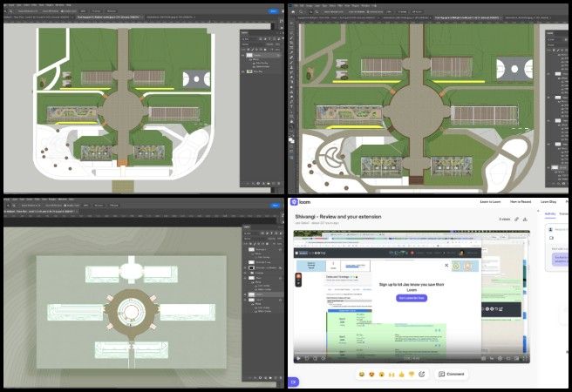Play the Loom video
Viewport: 572px width, 392px height.
[x=299, y=357]
